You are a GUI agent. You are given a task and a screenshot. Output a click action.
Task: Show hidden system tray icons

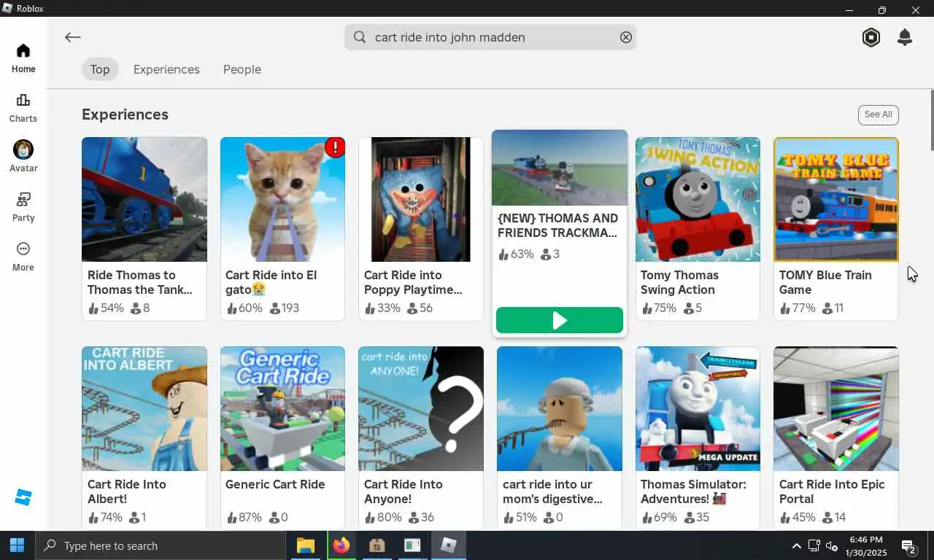click(796, 545)
